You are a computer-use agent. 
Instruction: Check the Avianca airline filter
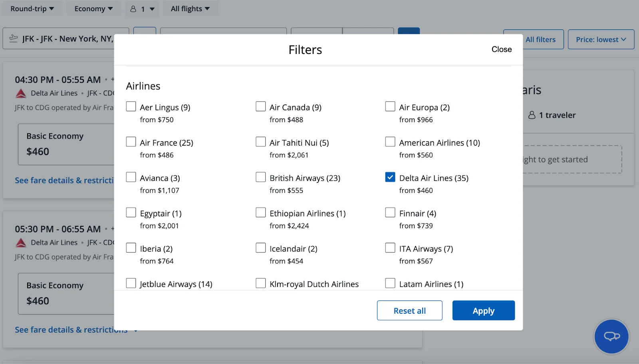click(x=131, y=177)
